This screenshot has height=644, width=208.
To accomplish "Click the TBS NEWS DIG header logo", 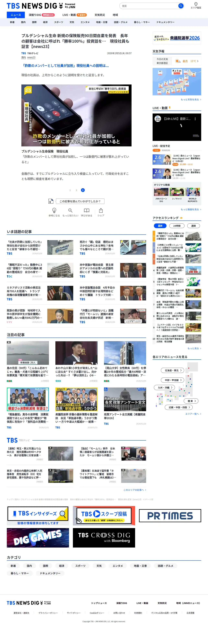I will pyautogui.click(x=41, y=6).
